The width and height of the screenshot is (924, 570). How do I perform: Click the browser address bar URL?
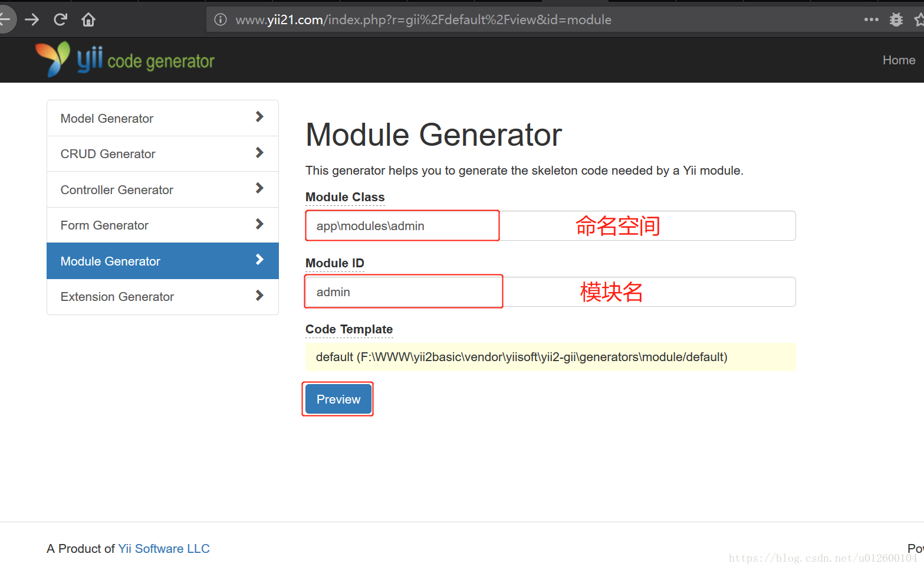(x=423, y=20)
